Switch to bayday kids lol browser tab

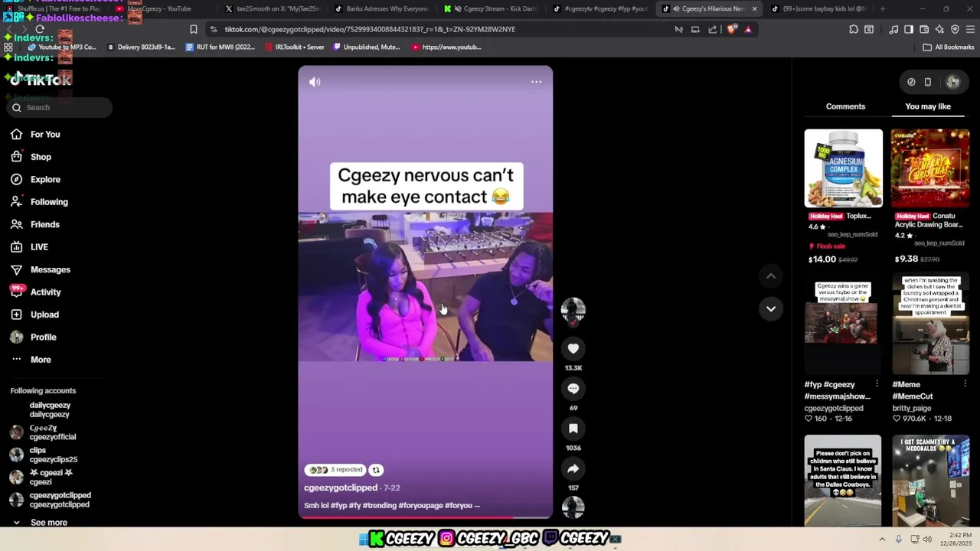819,9
